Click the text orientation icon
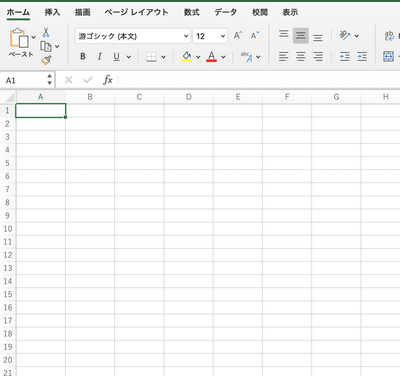 pos(345,35)
